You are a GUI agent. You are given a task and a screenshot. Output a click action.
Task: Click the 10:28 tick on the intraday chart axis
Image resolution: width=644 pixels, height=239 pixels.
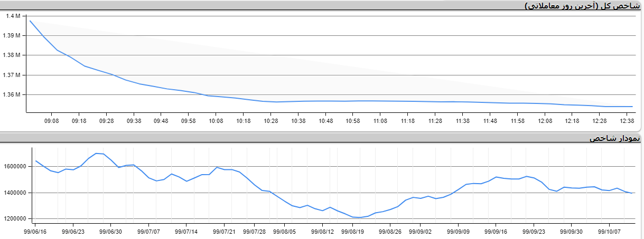[x=270, y=121]
